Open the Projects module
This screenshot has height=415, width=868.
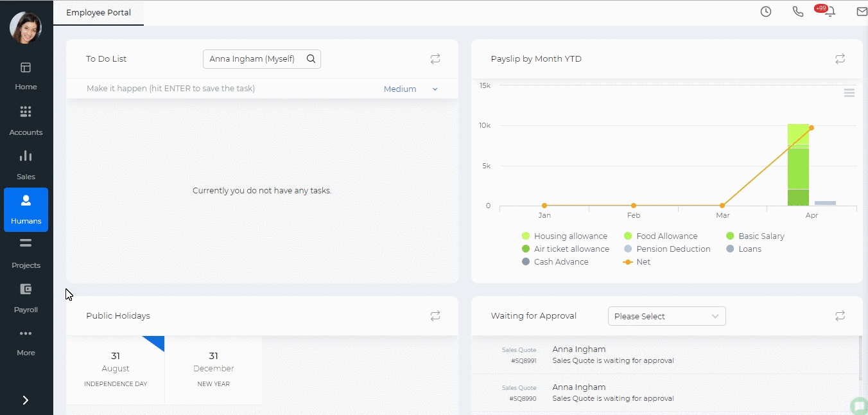tap(26, 254)
